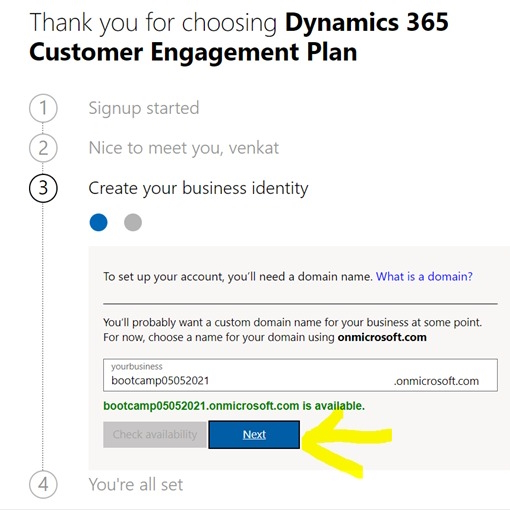Select the step 3 circle icon
Image resolution: width=510 pixels, height=510 pixels.
pos(43,188)
